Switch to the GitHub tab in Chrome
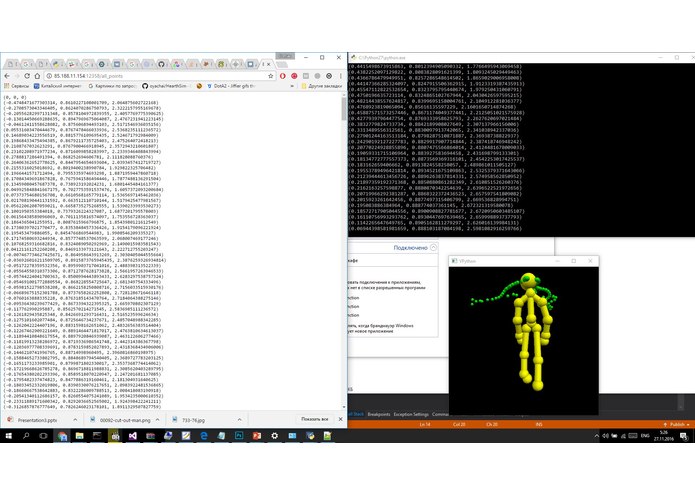This screenshot has width=695, height=494. [161, 64]
